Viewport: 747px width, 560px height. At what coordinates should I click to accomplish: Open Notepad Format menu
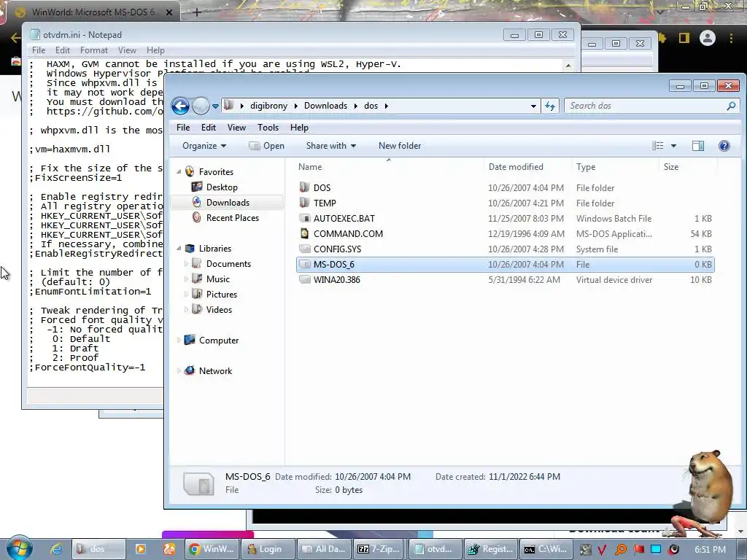[94, 50]
